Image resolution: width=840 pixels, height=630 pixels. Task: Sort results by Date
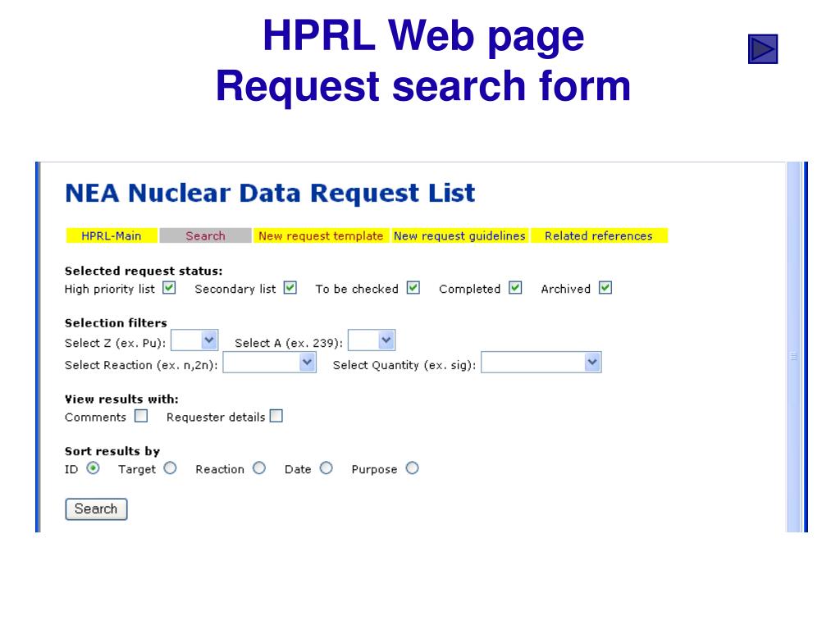tap(326, 468)
